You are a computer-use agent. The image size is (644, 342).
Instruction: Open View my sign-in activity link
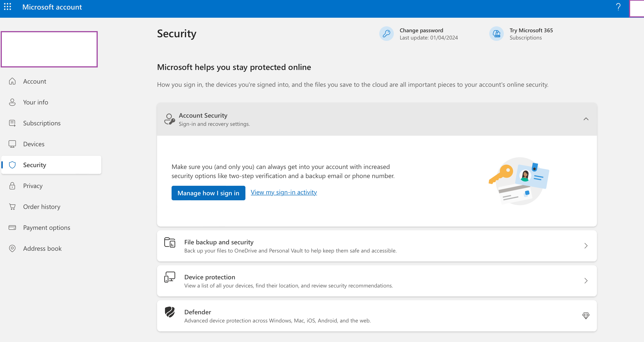284,192
